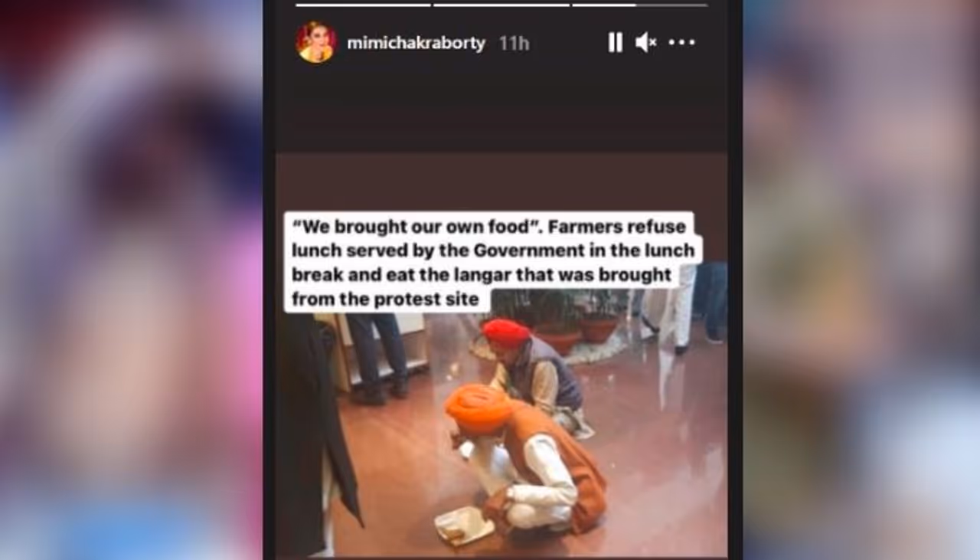Select the third story progress bar segment
980x560 pixels.
(x=639, y=5)
